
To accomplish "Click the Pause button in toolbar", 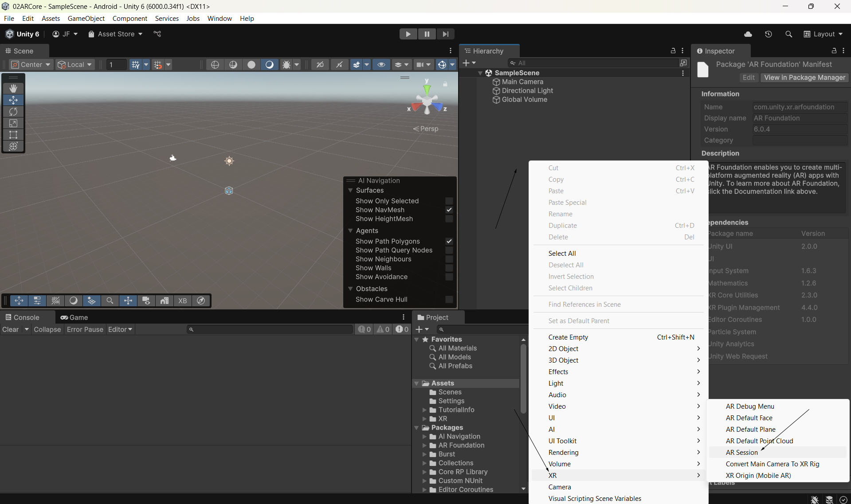I will (x=427, y=34).
